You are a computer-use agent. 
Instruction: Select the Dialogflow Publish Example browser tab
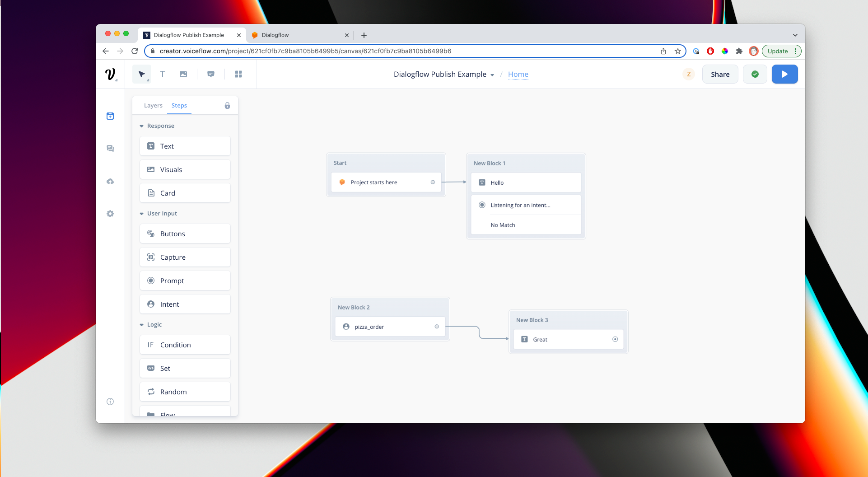click(x=192, y=35)
